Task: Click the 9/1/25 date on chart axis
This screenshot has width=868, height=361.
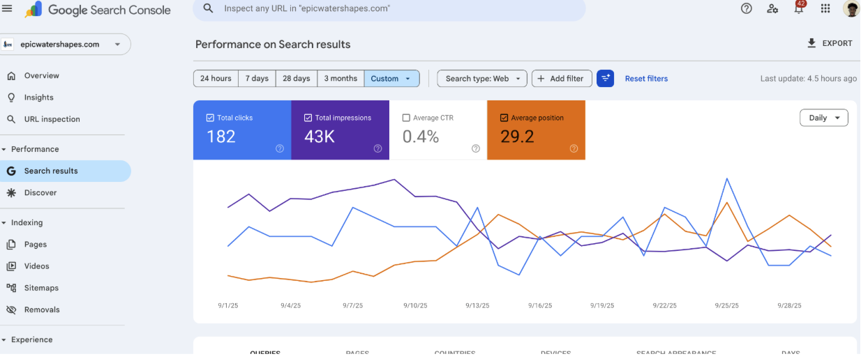Action: click(x=229, y=306)
